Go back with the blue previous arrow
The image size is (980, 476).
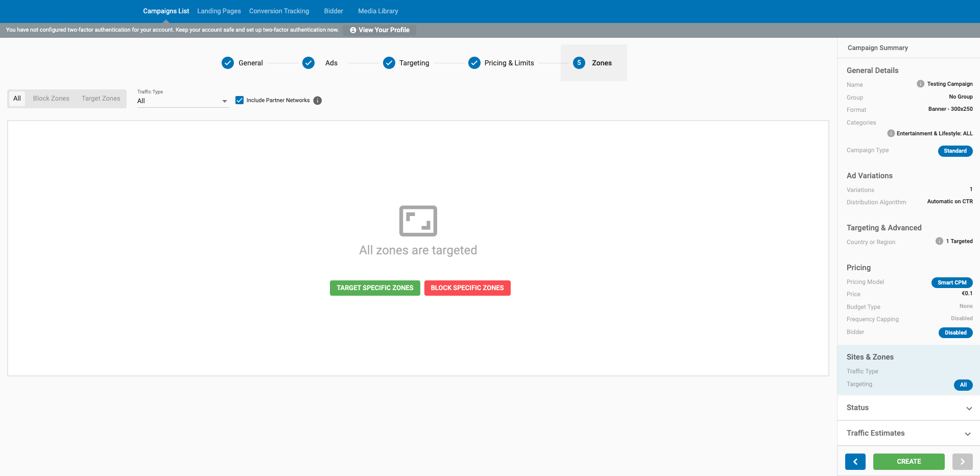[855, 461]
